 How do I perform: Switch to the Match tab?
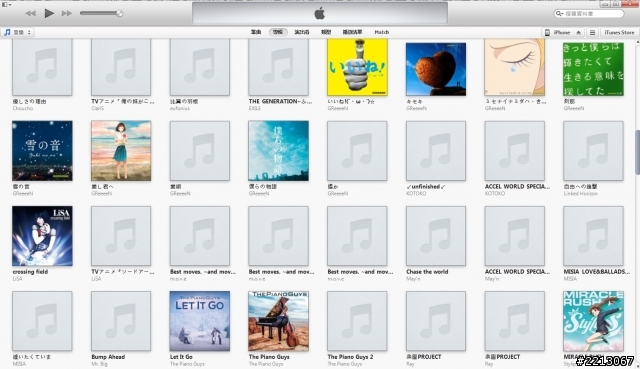(x=382, y=32)
